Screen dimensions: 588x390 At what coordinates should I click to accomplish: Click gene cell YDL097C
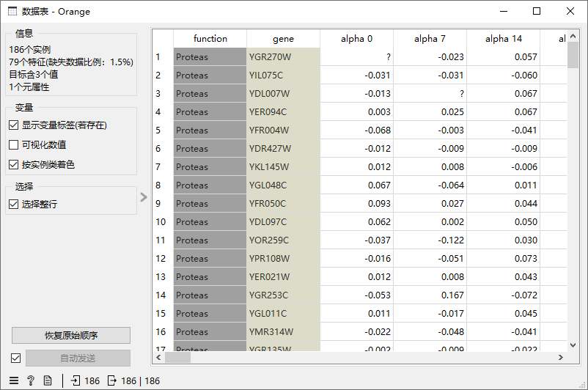[x=283, y=222]
